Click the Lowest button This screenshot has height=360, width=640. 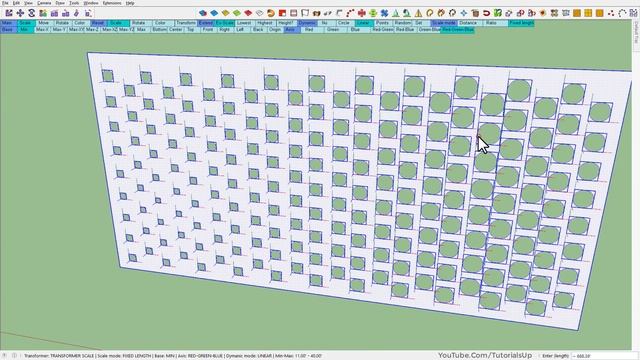click(244, 23)
